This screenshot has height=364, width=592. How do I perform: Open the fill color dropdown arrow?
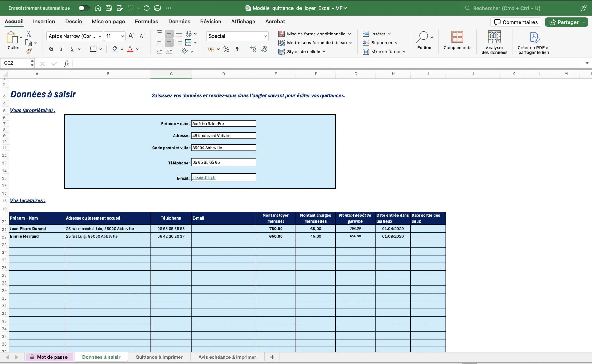tap(122, 49)
